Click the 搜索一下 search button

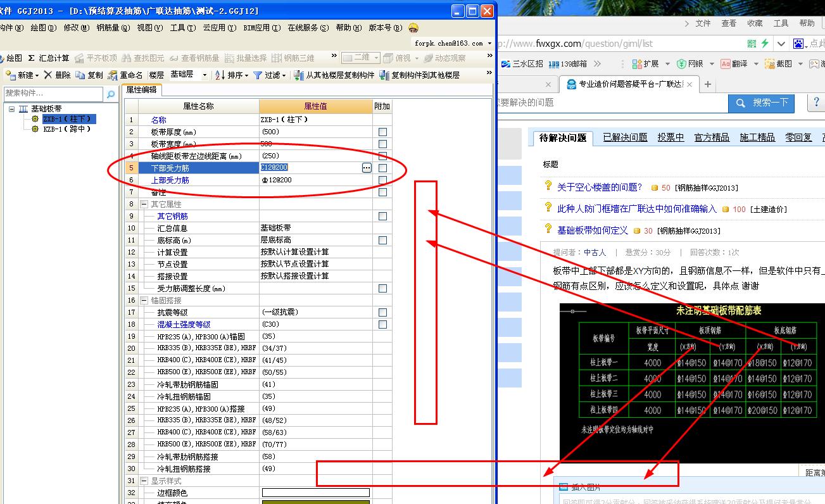click(762, 102)
